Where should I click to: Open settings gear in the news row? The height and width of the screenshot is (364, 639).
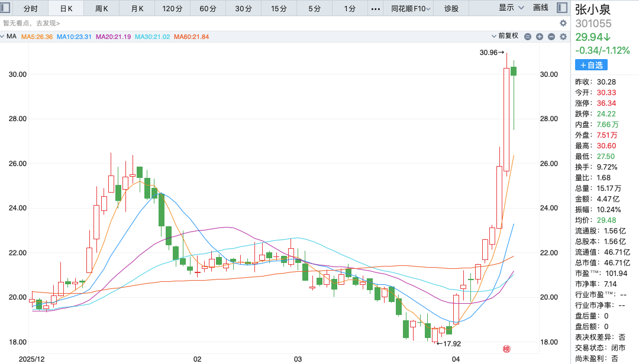[563, 23]
